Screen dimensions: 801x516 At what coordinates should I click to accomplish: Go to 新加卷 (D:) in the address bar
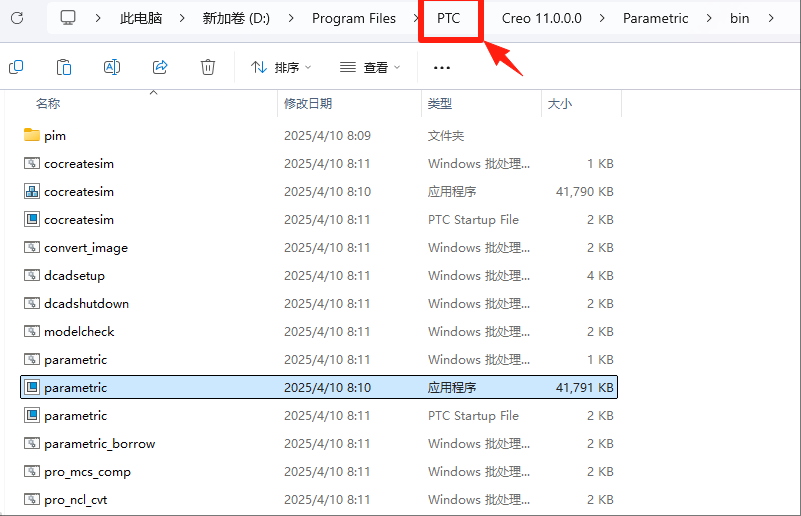coord(236,18)
